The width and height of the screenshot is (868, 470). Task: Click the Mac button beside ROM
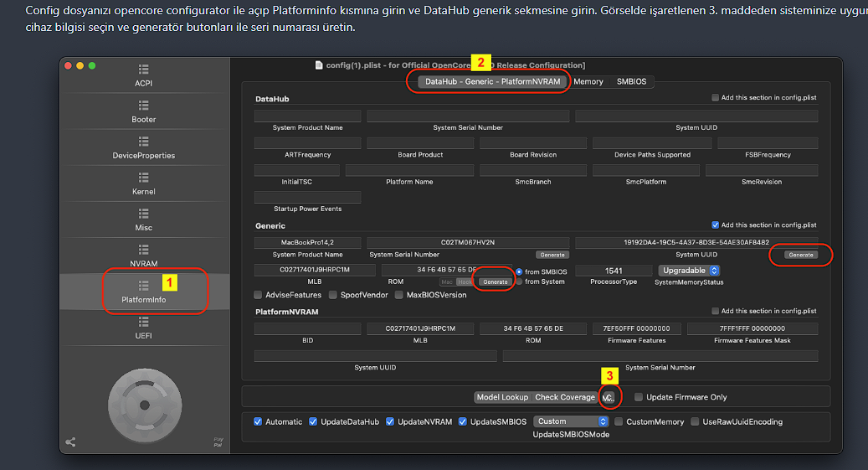447,282
